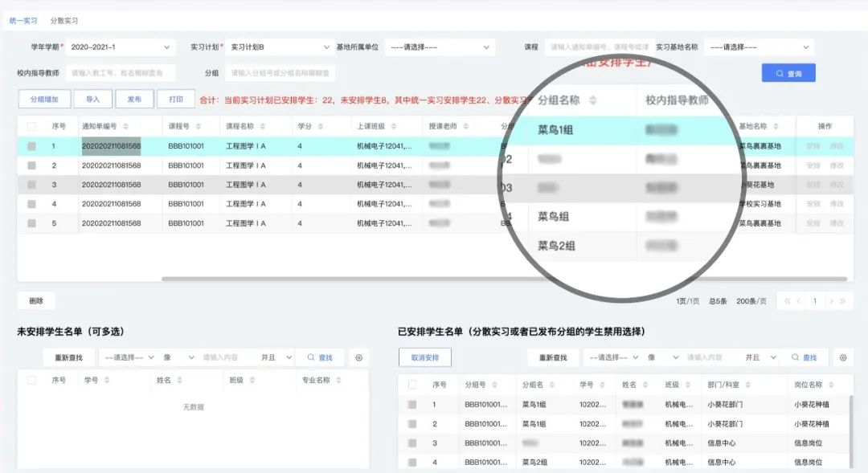Sort assigned list by 部门/科室
The height and width of the screenshot is (473, 868).
pyautogui.click(x=747, y=385)
